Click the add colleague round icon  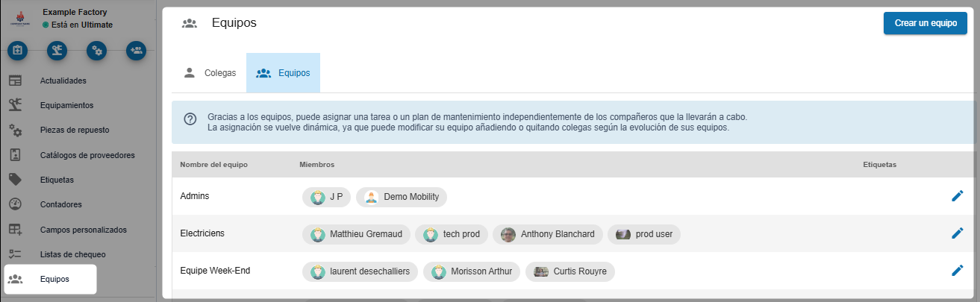(x=136, y=51)
